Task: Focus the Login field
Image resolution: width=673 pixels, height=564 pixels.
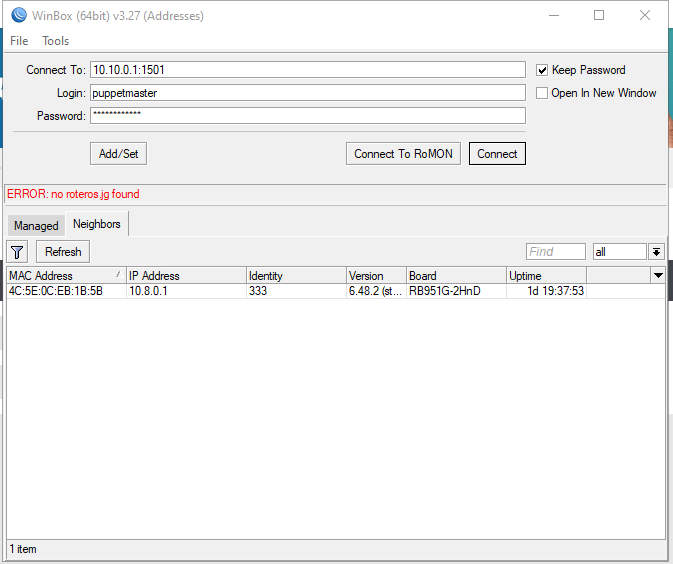Action: tap(308, 93)
